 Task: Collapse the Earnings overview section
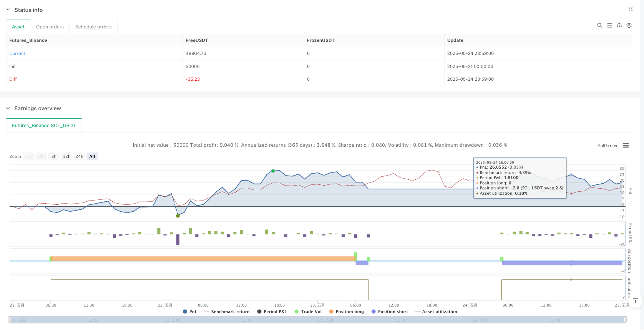[x=8, y=108]
